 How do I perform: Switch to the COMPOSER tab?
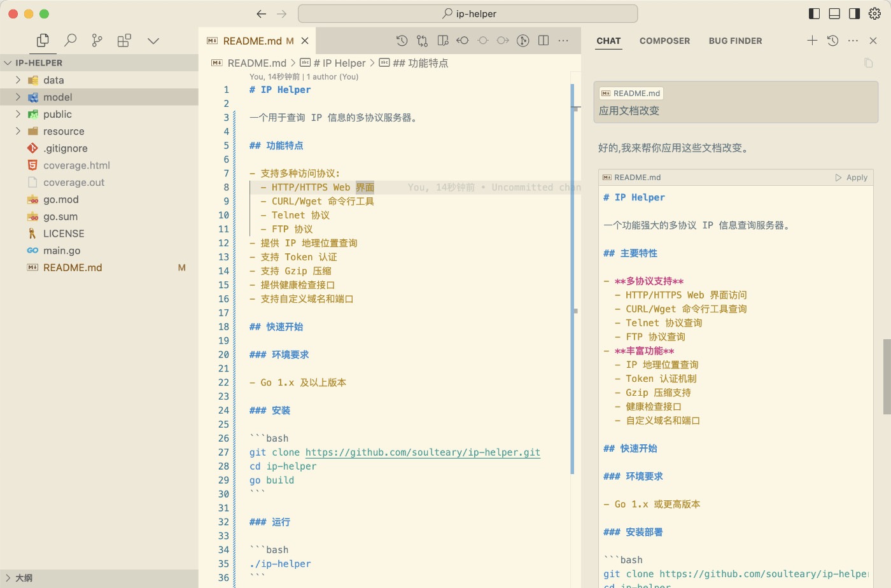click(664, 41)
